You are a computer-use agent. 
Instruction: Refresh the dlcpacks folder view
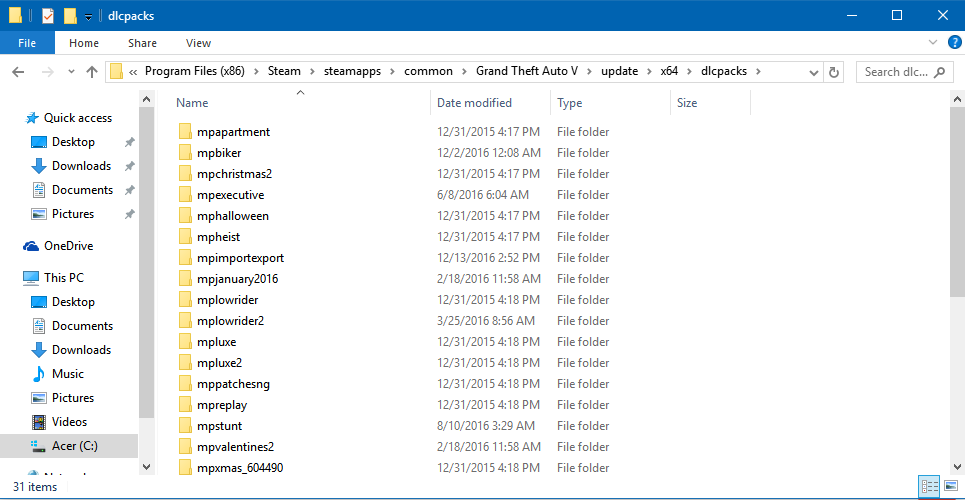pos(833,72)
